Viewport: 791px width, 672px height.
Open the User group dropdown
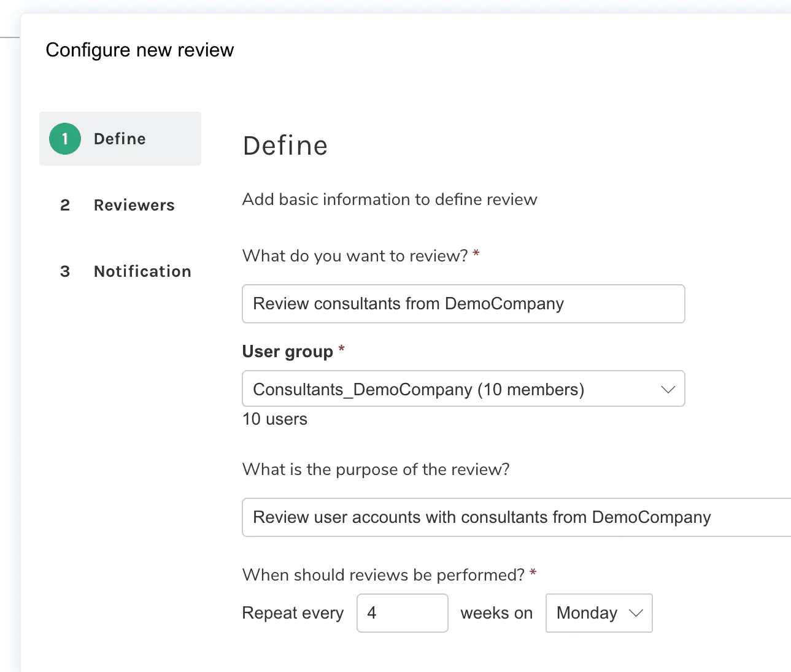coord(454,389)
